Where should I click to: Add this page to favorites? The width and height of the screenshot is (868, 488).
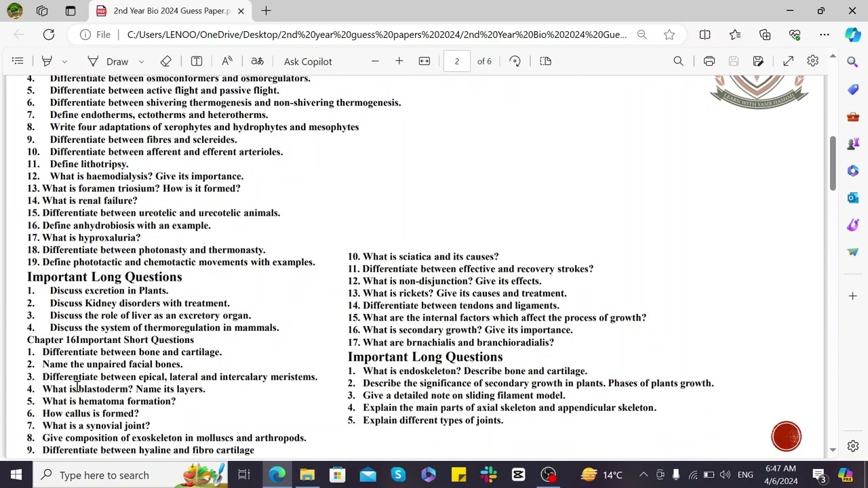(x=669, y=35)
